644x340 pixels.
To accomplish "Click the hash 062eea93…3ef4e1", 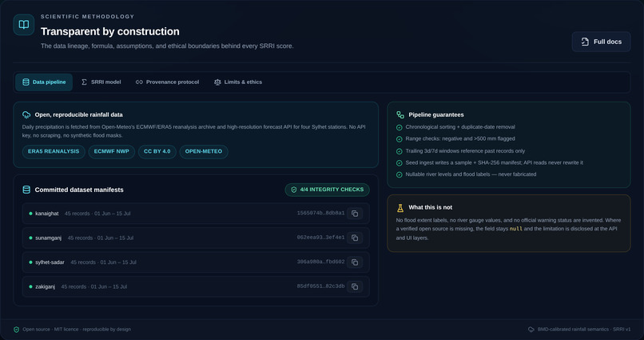I will (320, 238).
